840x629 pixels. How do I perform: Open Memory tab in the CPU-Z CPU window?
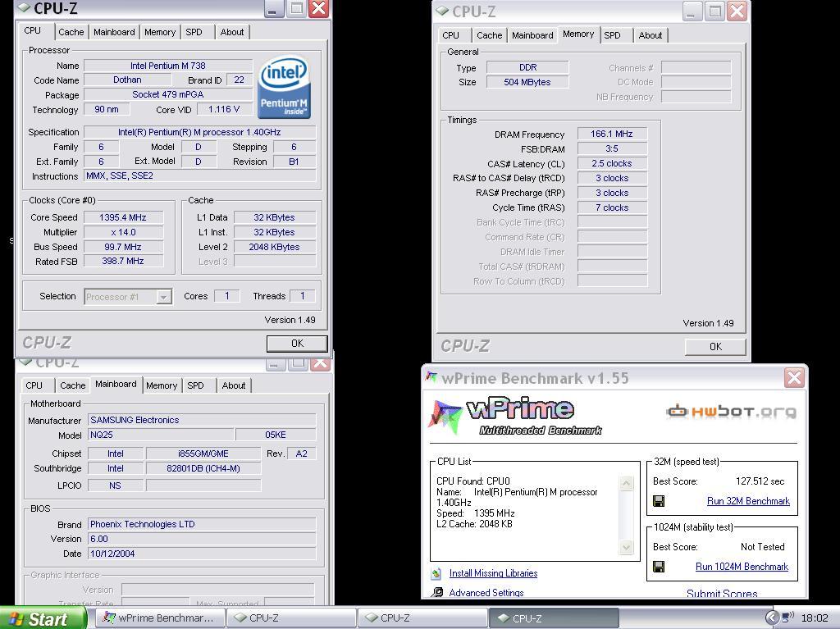pyautogui.click(x=160, y=32)
